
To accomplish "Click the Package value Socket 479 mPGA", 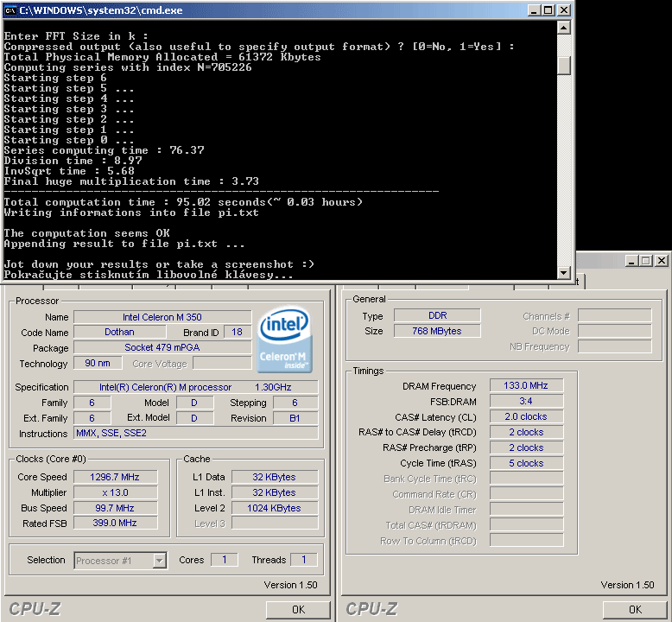I will (162, 347).
